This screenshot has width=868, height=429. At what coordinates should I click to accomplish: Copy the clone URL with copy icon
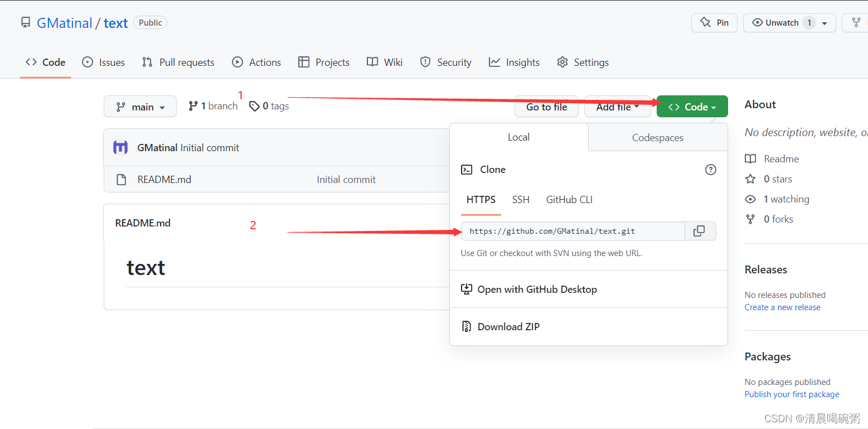pos(700,231)
